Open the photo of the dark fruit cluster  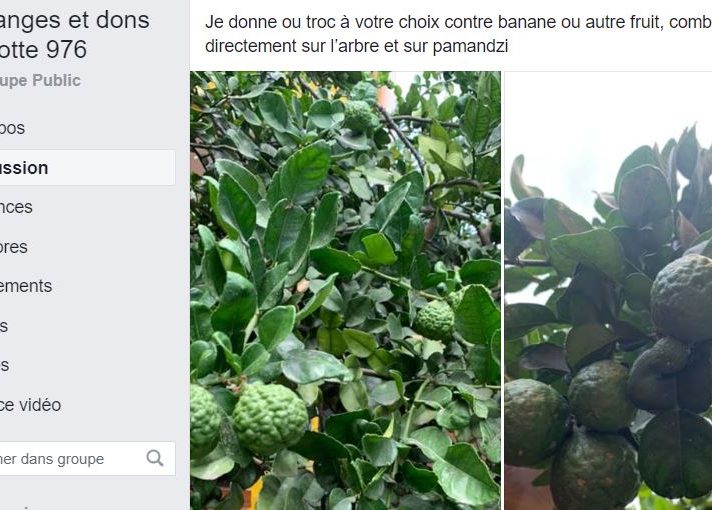click(608, 291)
